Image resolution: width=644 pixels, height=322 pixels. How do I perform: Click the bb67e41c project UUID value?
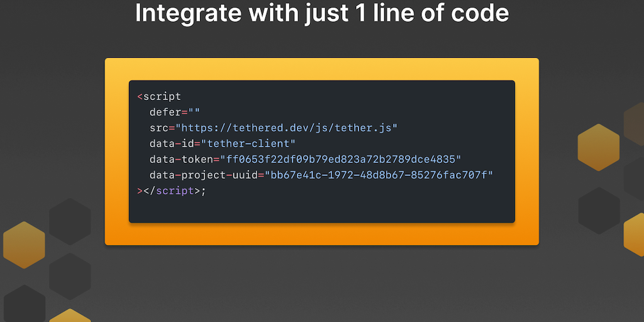[x=379, y=175]
